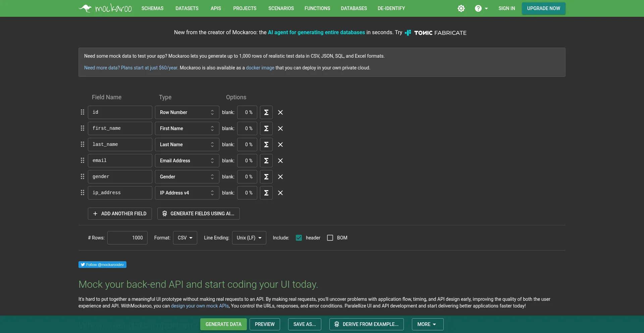Remove the last_name field

[280, 145]
